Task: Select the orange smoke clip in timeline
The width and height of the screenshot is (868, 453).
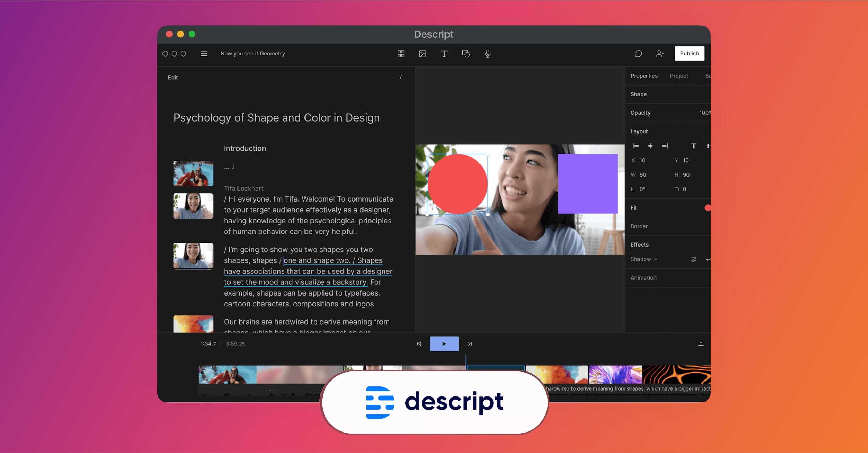Action: (557, 375)
